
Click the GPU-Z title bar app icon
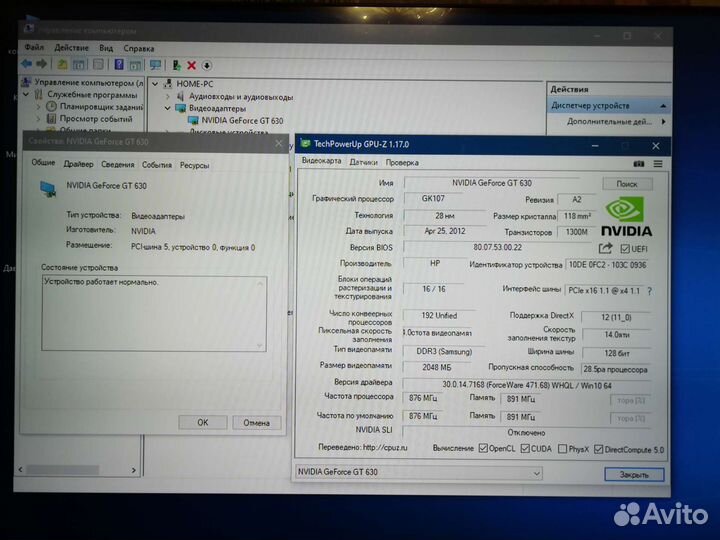[x=305, y=144]
